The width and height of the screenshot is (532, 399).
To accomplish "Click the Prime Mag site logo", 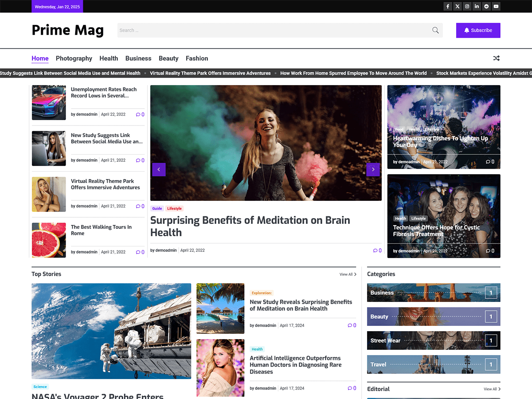I will [68, 30].
